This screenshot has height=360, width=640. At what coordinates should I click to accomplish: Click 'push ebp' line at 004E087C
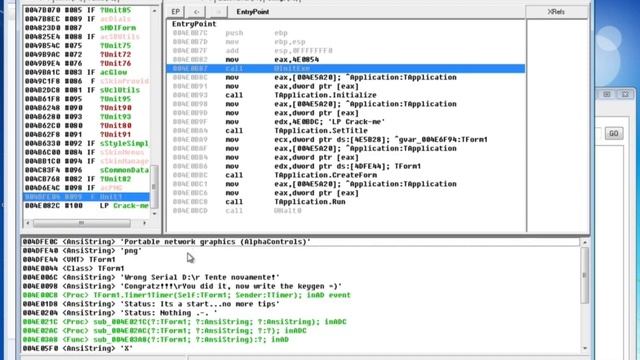[346, 33]
